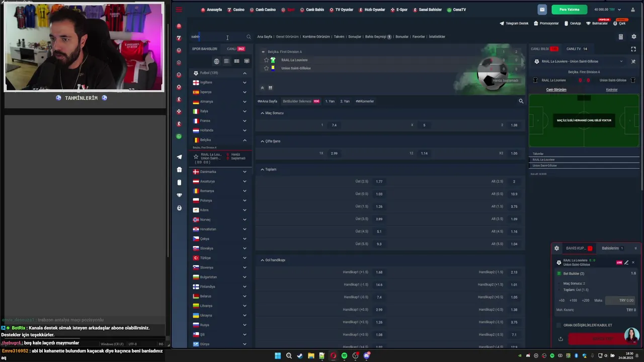This screenshot has width=644, height=362.
Task: Edit the bet slip selection with pencil icon
Action: [626, 262]
